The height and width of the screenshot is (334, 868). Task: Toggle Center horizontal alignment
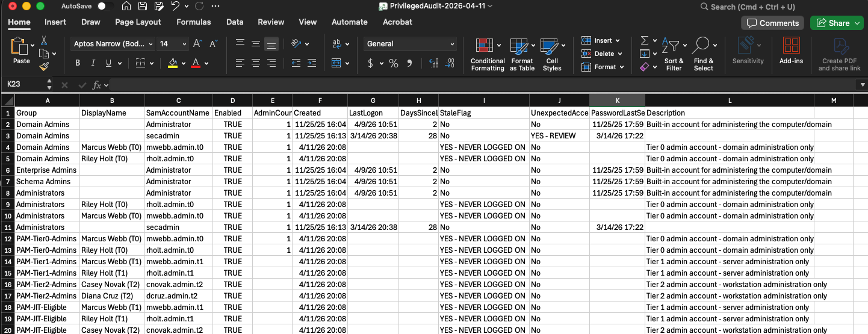coord(256,63)
